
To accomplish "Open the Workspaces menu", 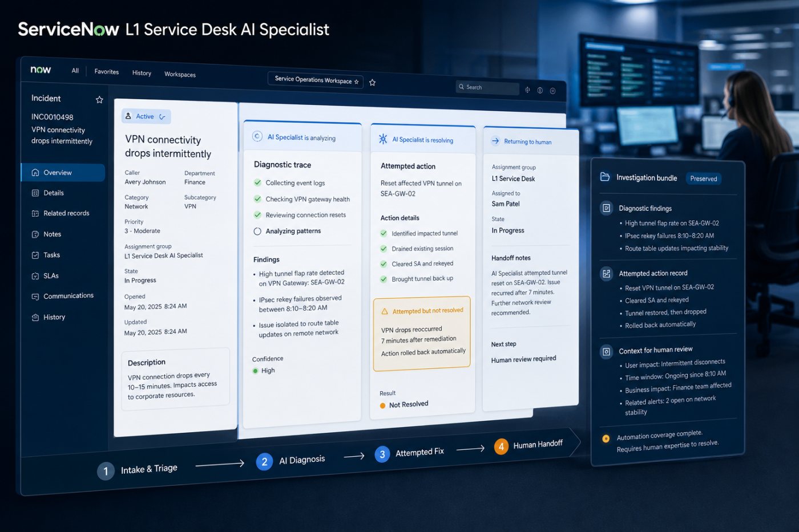I will click(180, 74).
